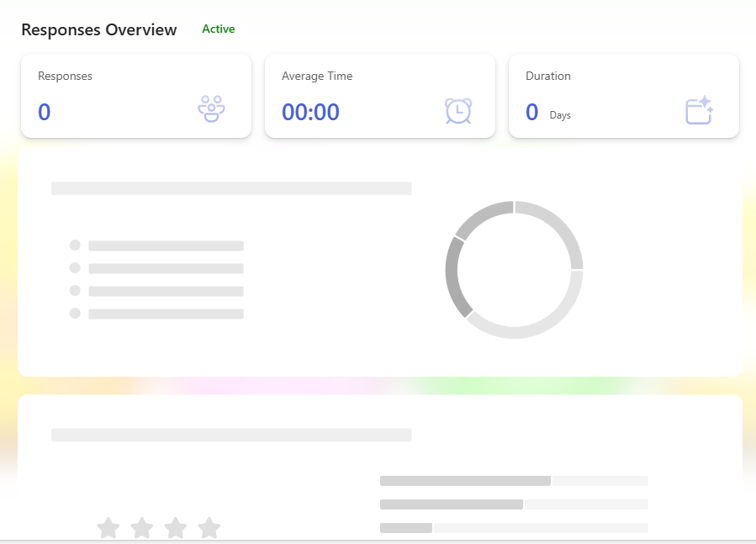The height and width of the screenshot is (544, 756).
Task: Click the Duration card label
Action: click(548, 77)
